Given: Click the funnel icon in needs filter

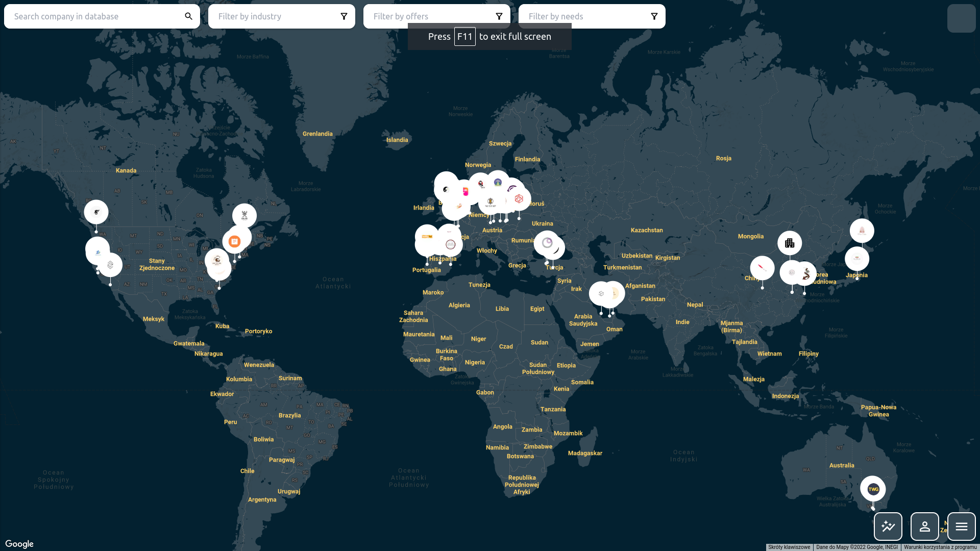Looking at the screenshot, I should pos(654,16).
